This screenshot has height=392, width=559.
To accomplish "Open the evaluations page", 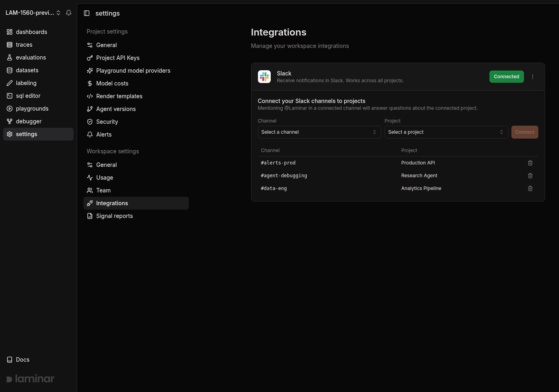I will 38,57.
